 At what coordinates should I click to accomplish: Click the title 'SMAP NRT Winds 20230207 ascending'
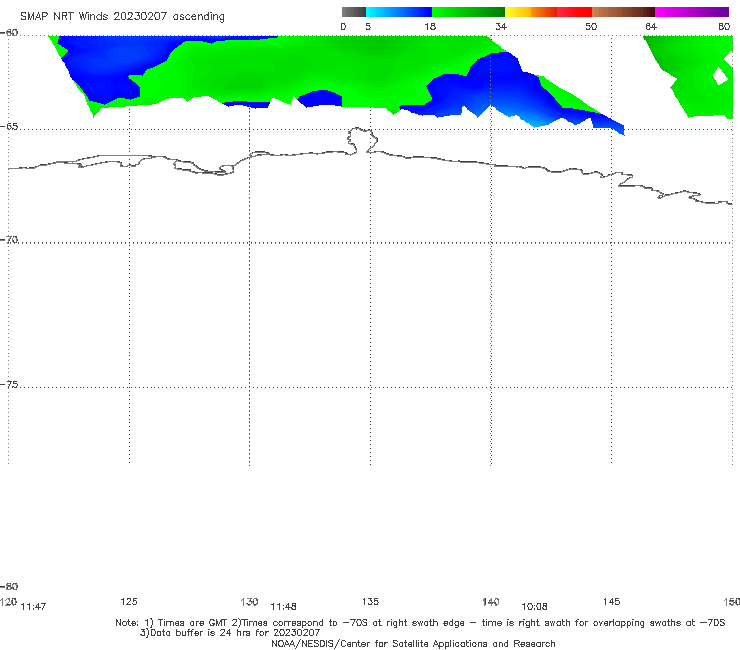tap(122, 16)
